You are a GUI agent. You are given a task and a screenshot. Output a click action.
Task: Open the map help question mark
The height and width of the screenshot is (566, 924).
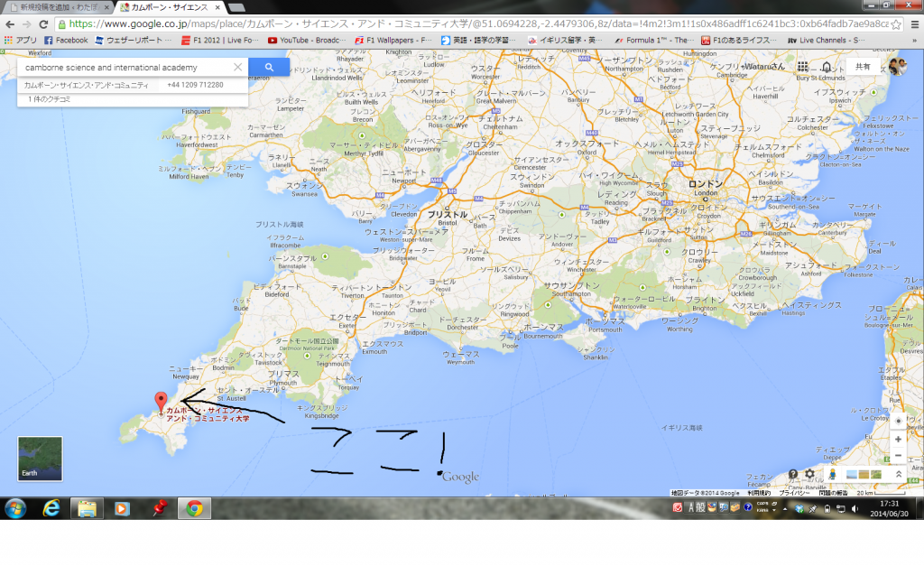pyautogui.click(x=792, y=474)
